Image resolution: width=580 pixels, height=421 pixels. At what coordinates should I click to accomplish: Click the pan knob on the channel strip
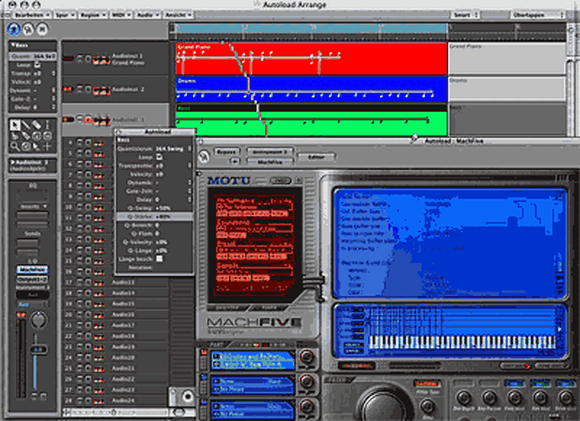(38, 320)
